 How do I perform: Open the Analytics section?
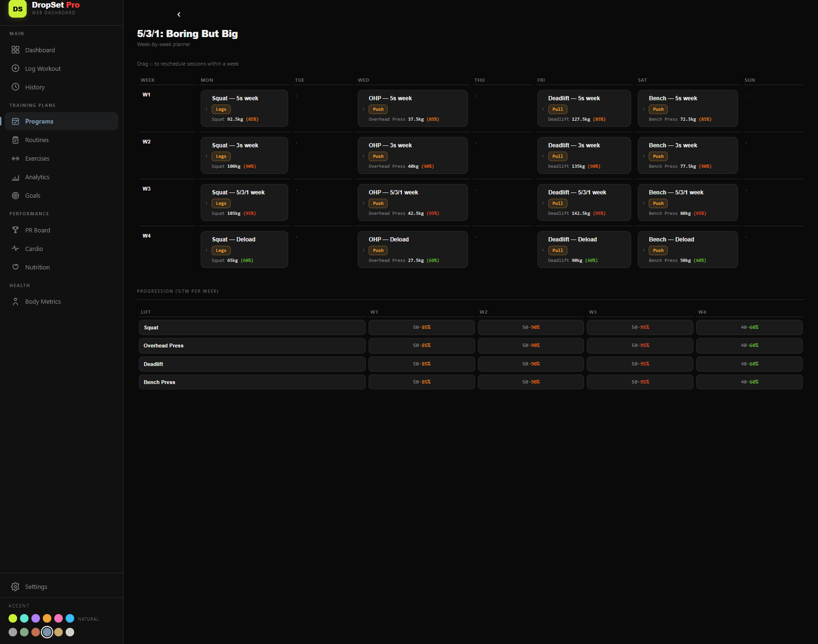pyautogui.click(x=61, y=177)
